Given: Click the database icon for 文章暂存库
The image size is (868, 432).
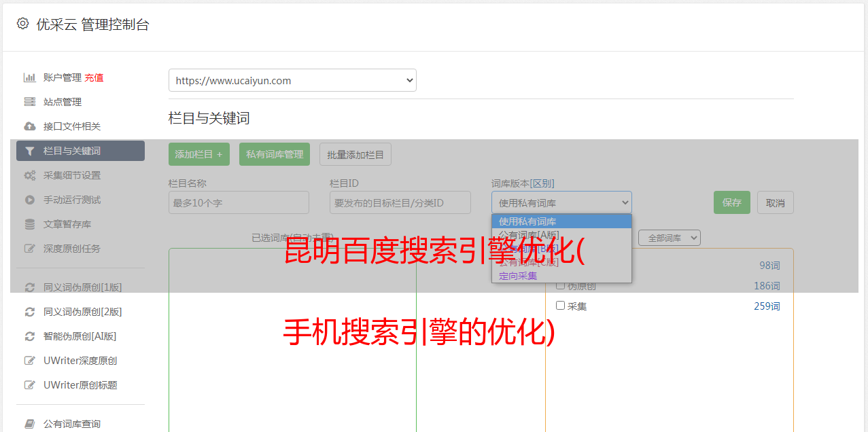Looking at the screenshot, I should click(29, 224).
